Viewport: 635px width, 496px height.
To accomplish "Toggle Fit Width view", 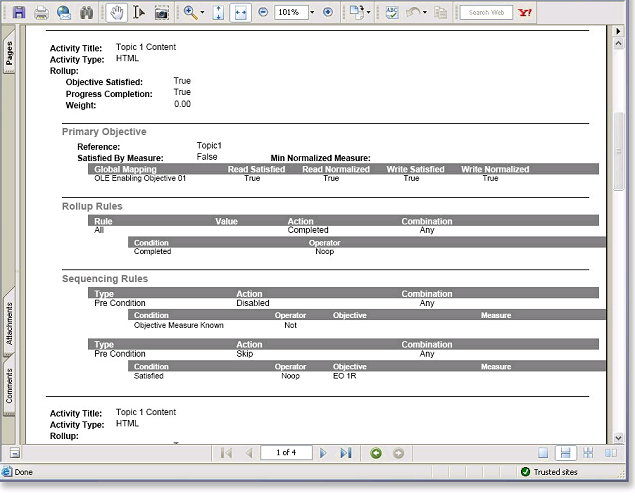I will 241,13.
